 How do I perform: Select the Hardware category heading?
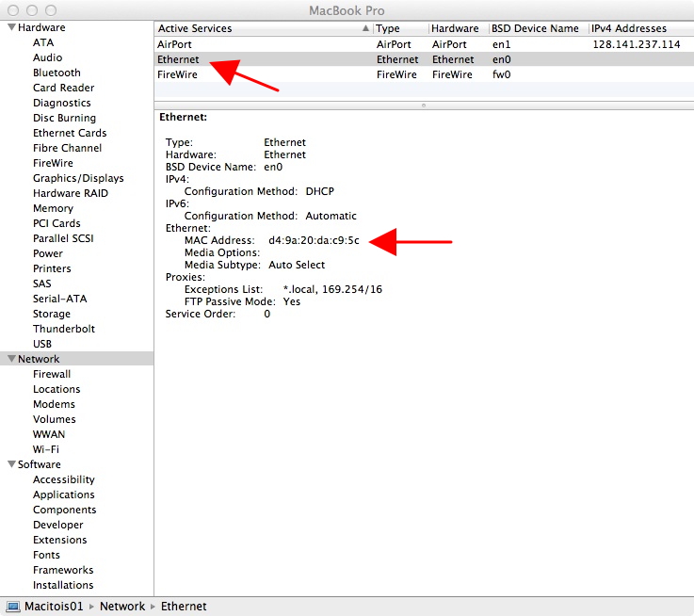click(x=41, y=27)
